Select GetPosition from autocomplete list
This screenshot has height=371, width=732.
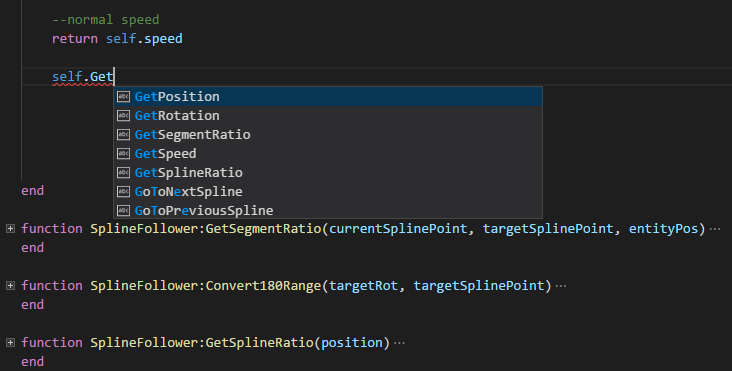click(x=328, y=97)
